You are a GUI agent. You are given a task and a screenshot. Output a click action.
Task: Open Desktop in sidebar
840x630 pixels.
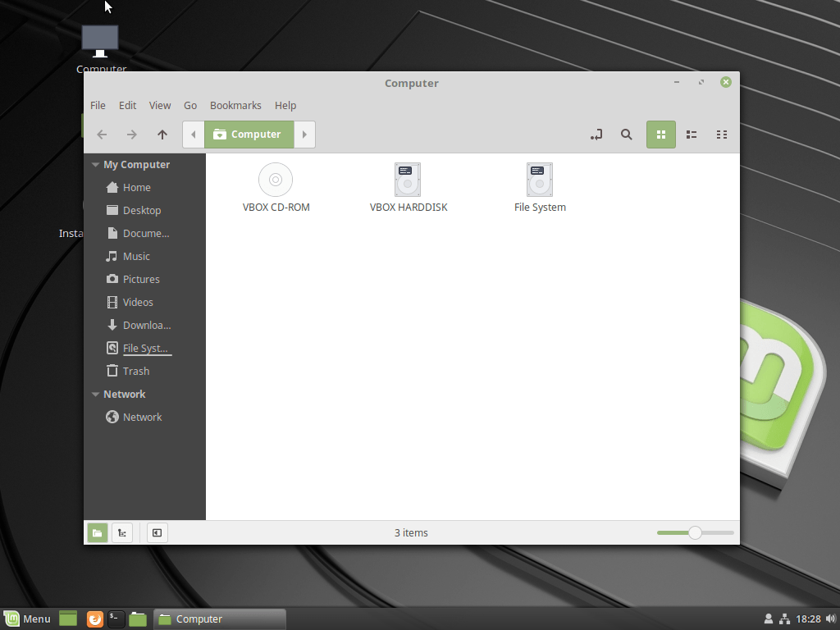(x=141, y=211)
